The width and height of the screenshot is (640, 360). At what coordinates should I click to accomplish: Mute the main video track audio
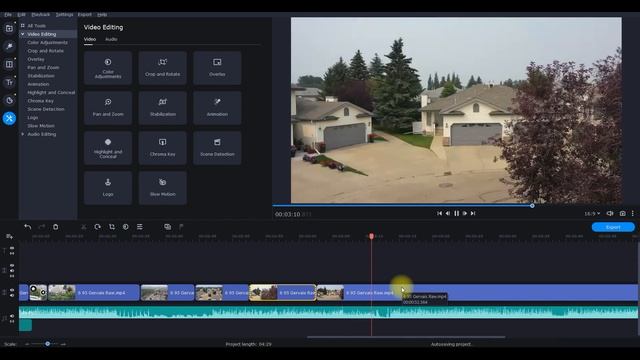click(12, 296)
